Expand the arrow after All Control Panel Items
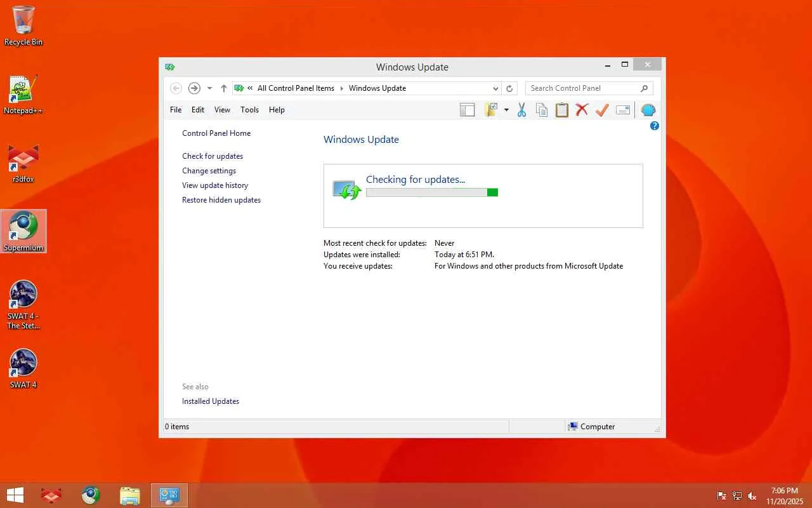This screenshot has height=508, width=812. (x=341, y=88)
